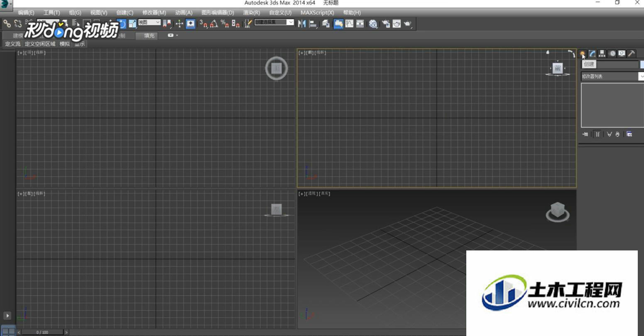Open the Render Setup dialog
The image size is (644, 336).
386,24
